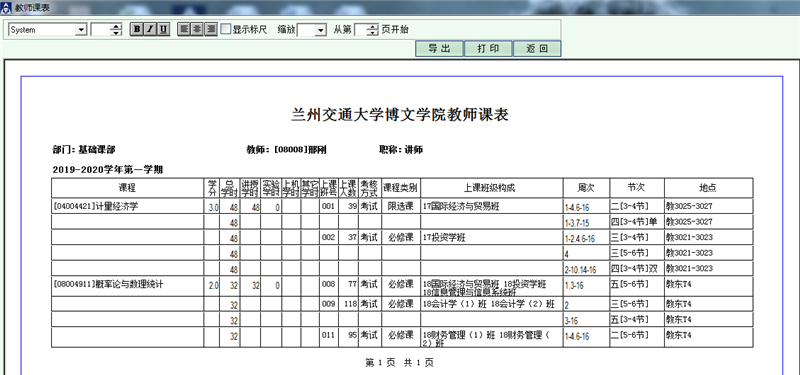Click the app icon in title bar
The height and width of the screenshot is (375, 800).
pos(6,8)
